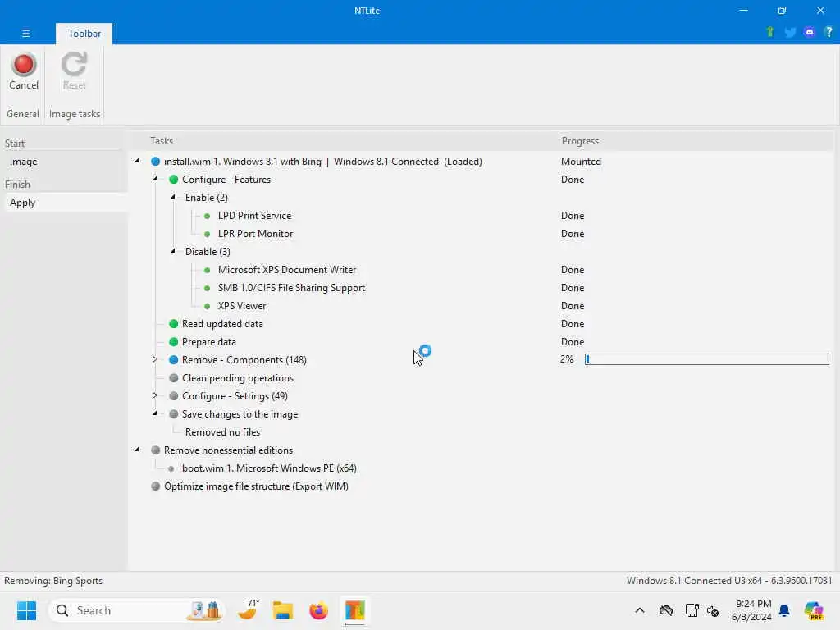Collapse Remove nonessential editions node
The height and width of the screenshot is (630, 840).
coord(137,450)
